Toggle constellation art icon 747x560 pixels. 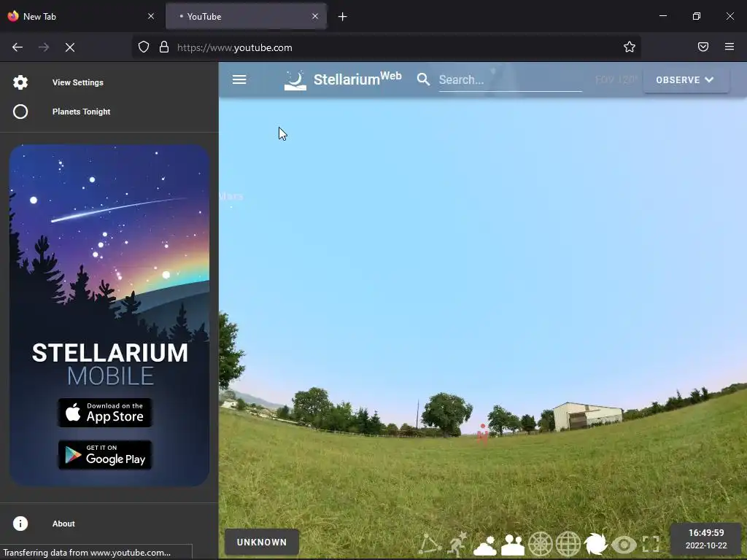click(x=457, y=544)
